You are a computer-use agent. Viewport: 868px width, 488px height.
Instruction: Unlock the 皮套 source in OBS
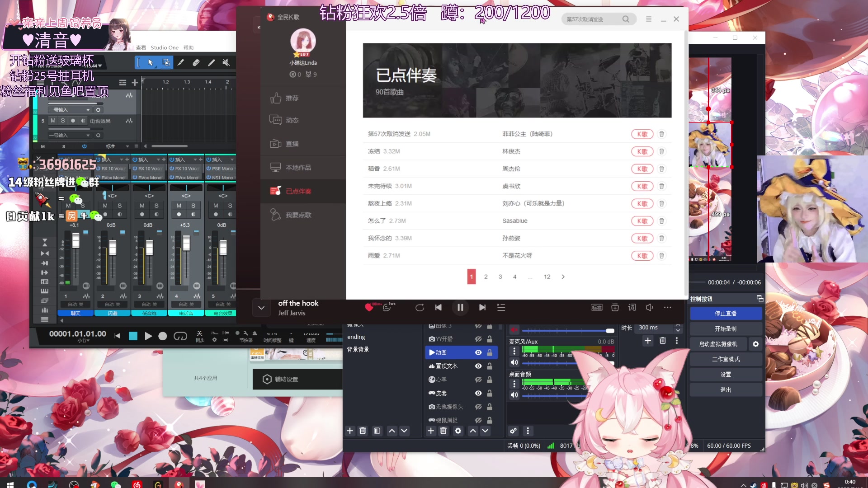(x=490, y=393)
